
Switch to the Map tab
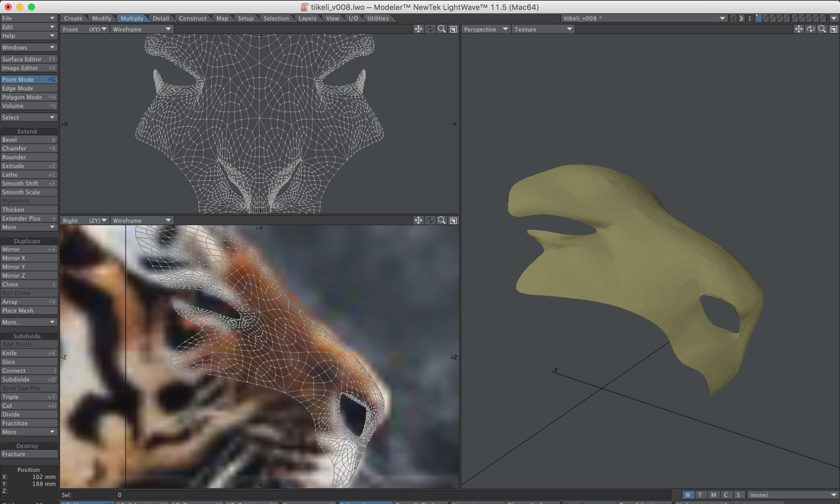pyautogui.click(x=222, y=18)
